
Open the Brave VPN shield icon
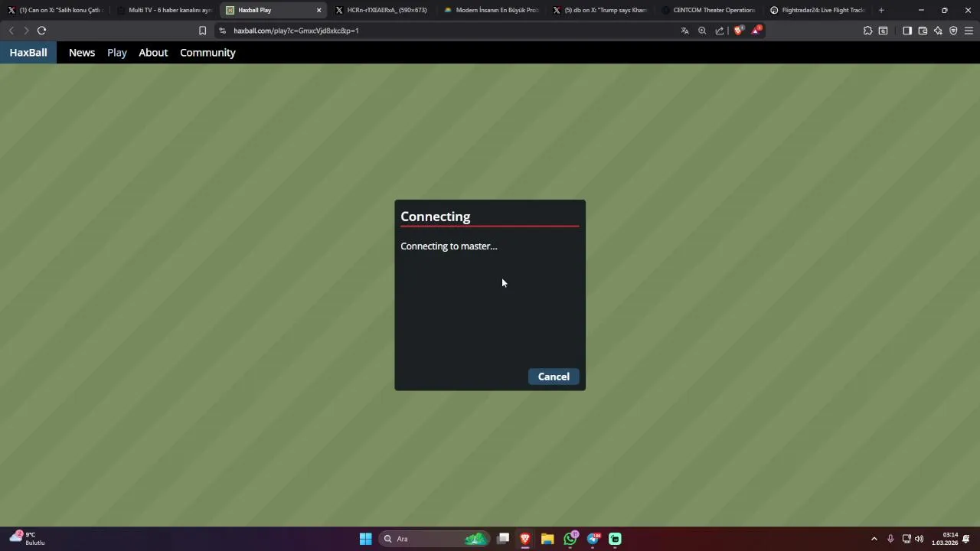pos(953,31)
